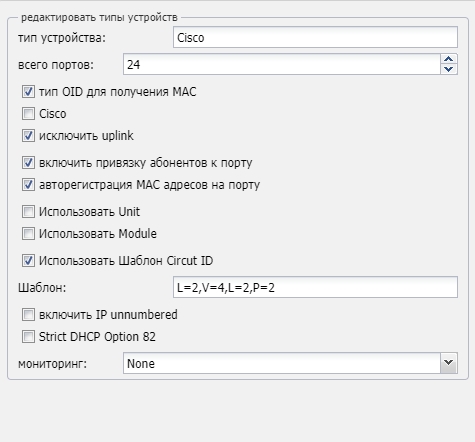
Task: Click the device type field containing Cisco
Action: tap(315, 37)
